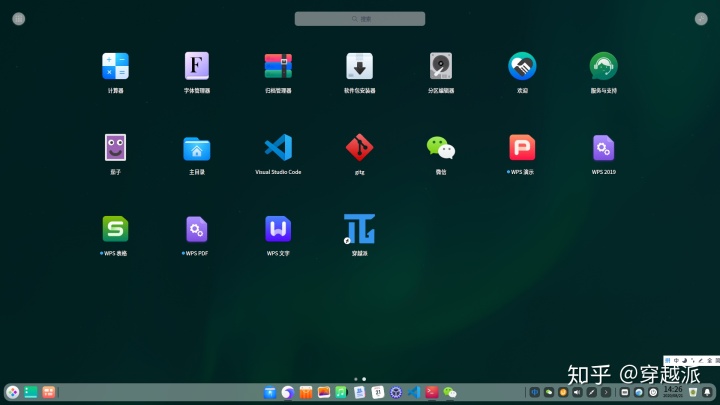Launch WPS 表格 spreadsheet app
Image resolution: width=720 pixels, height=405 pixels.
(x=115, y=229)
